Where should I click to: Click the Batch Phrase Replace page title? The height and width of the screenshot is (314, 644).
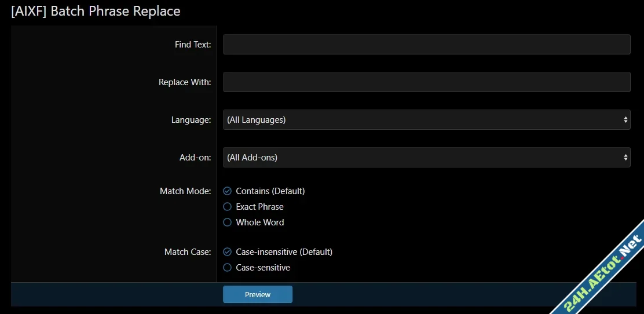coord(96,11)
